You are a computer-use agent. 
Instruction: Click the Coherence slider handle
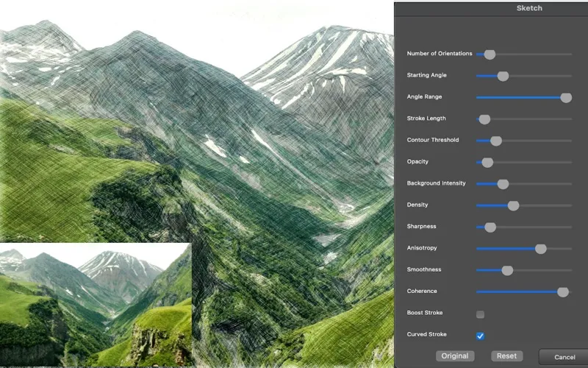[562, 291]
